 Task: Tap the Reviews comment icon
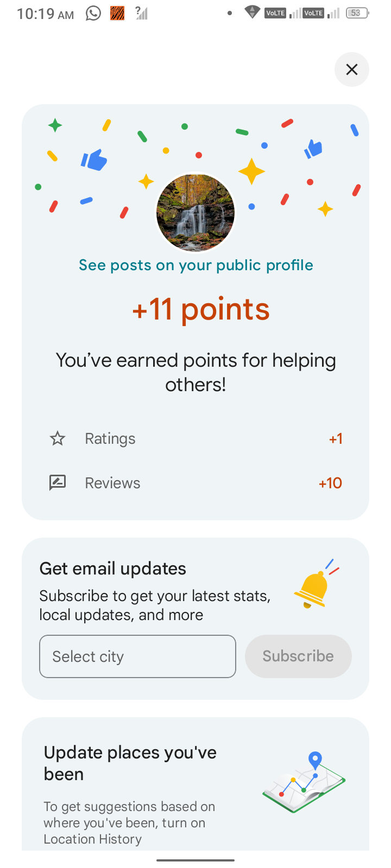point(58,482)
